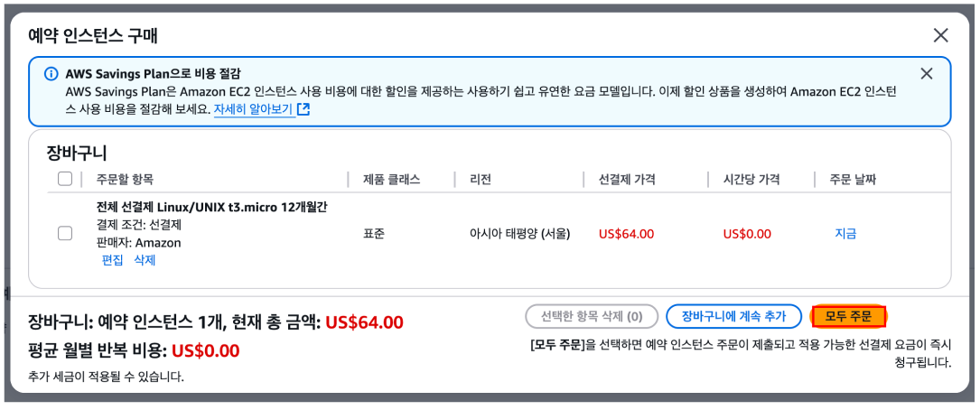Open the 자세히 알아보기 link
The image size is (980, 410).
[253, 109]
